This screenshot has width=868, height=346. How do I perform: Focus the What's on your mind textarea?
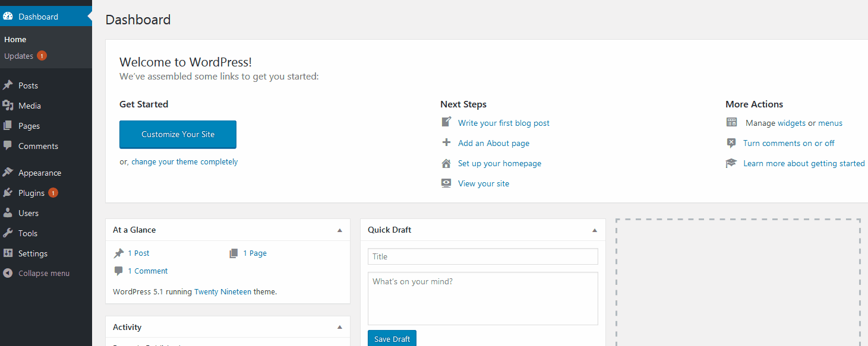pos(483,299)
